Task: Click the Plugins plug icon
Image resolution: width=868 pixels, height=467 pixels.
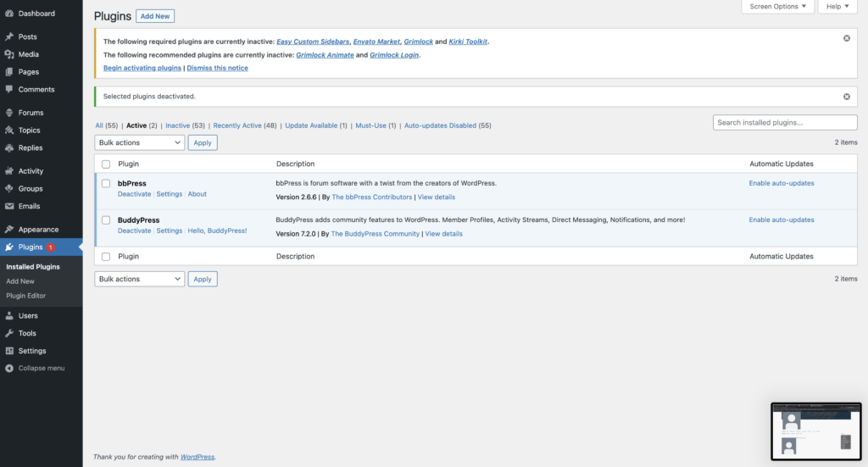Action: [9, 247]
